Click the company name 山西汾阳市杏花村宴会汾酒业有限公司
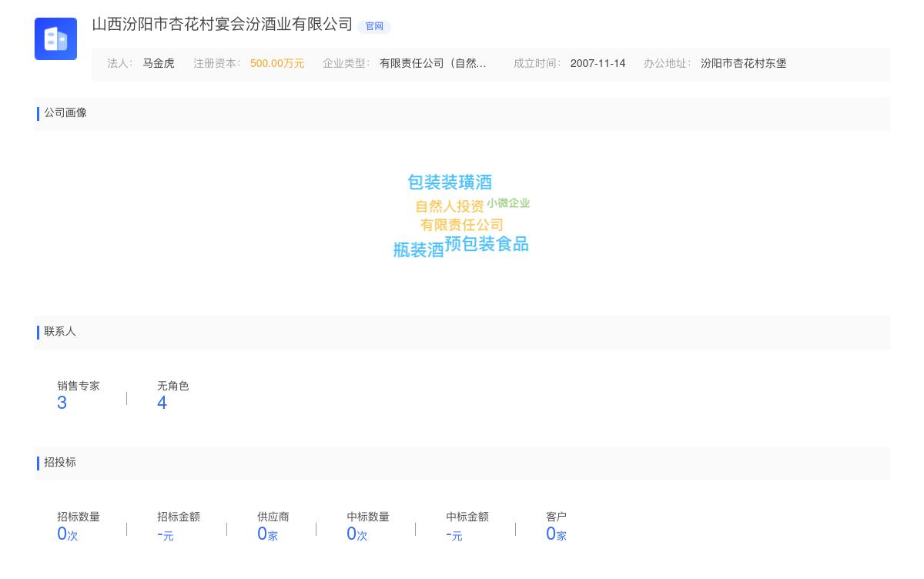Viewport: 924px width, 579px height. (x=222, y=25)
